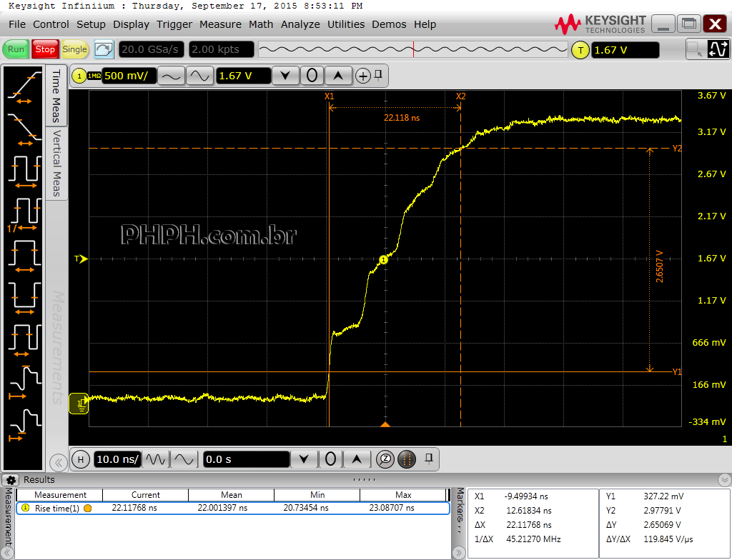Open the Trigger menu

(x=174, y=24)
